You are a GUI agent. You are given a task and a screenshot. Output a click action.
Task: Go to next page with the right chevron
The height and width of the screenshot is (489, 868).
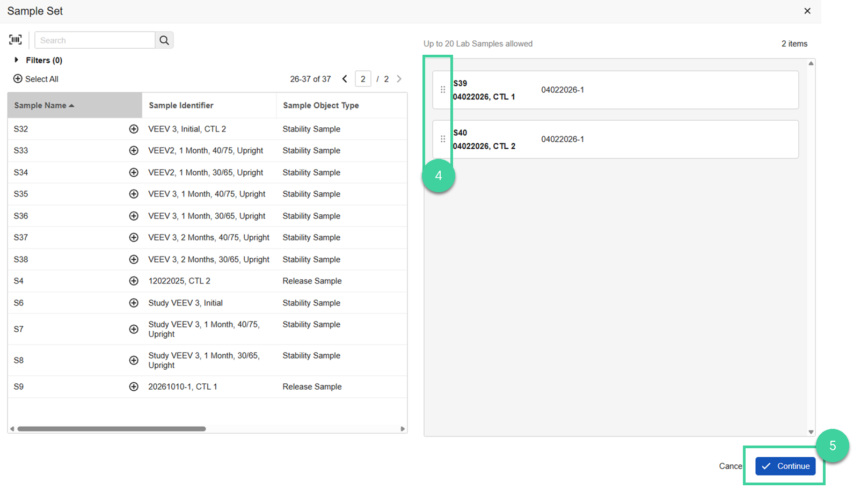[x=399, y=78]
